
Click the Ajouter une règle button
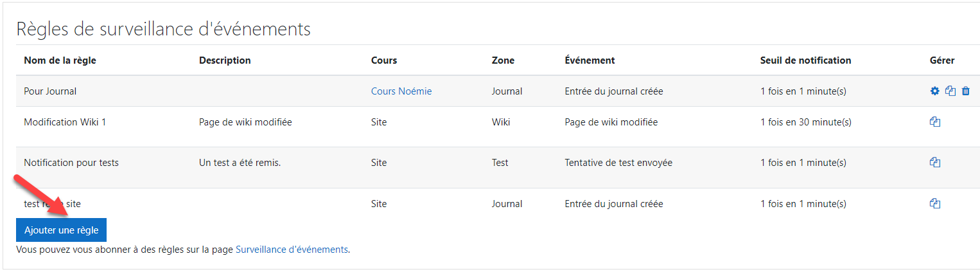click(61, 230)
